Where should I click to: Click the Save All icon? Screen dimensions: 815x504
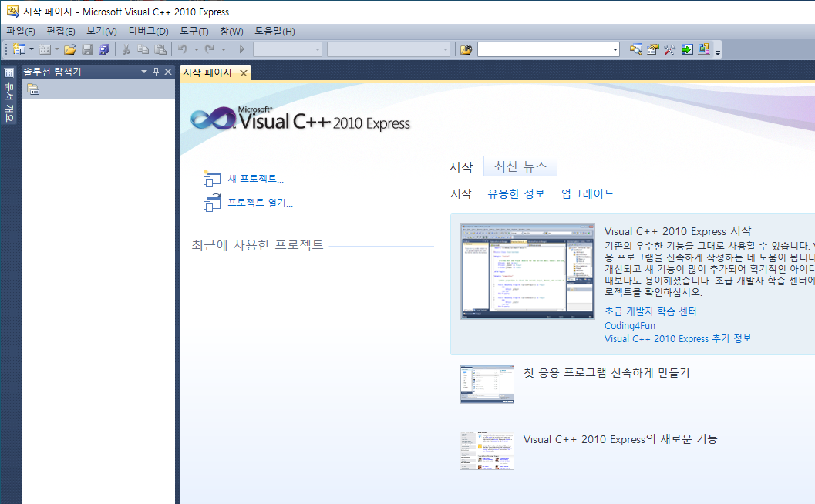click(104, 49)
